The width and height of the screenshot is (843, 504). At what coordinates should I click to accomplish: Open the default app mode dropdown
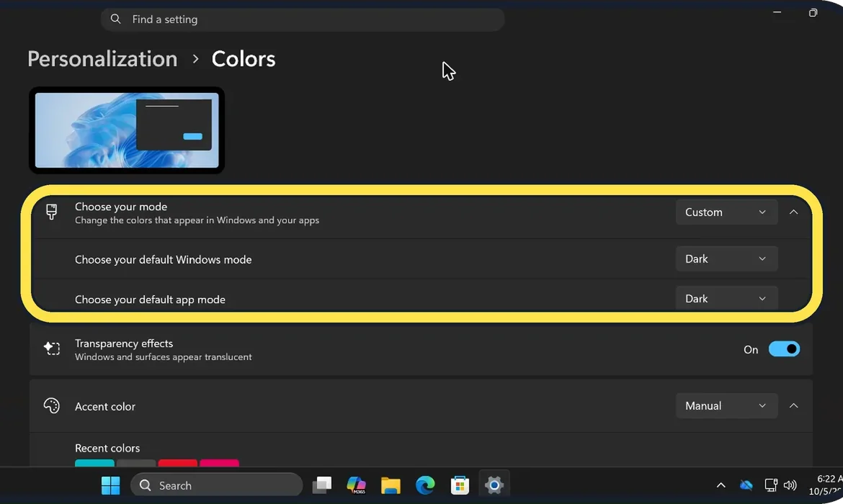click(x=726, y=299)
